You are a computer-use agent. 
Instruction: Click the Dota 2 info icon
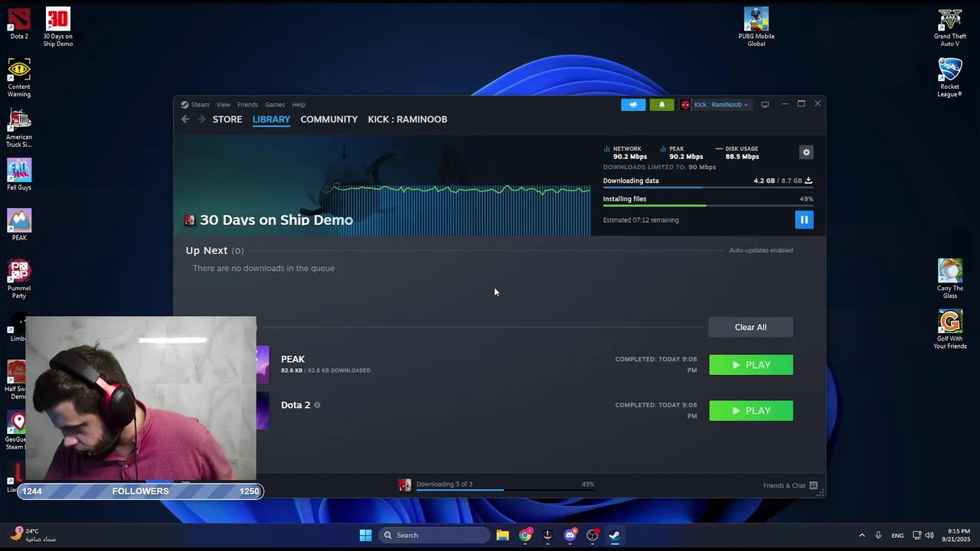click(x=317, y=405)
